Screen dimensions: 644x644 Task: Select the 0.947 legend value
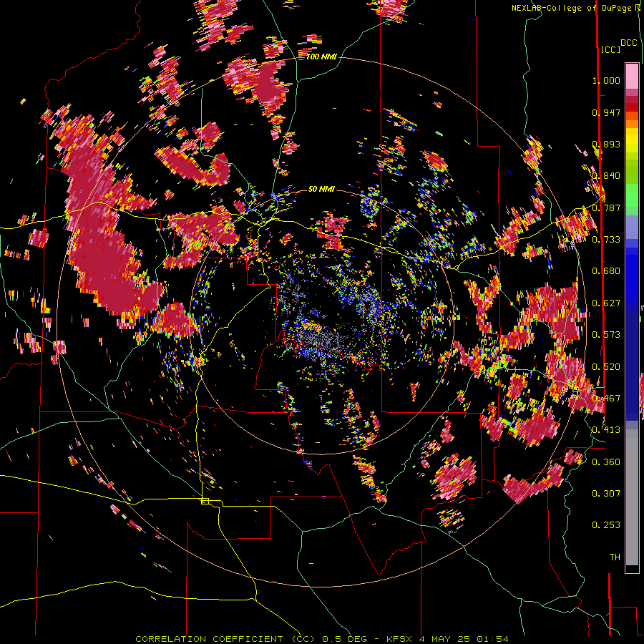click(606, 112)
